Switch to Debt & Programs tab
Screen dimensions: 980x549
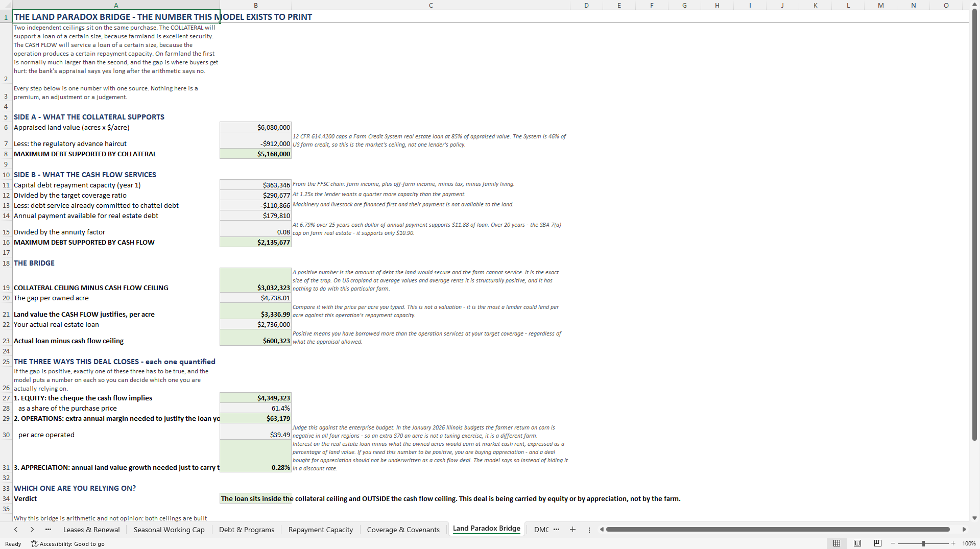pos(247,530)
